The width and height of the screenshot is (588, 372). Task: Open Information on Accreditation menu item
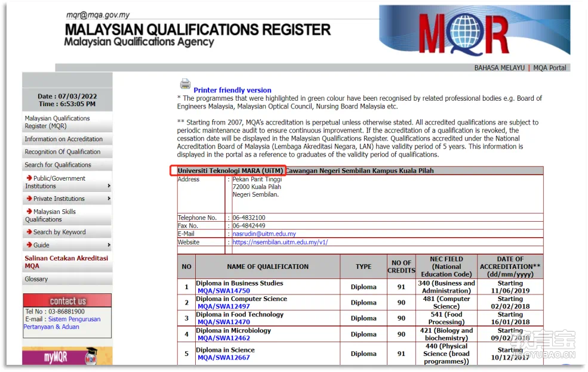coord(67,139)
